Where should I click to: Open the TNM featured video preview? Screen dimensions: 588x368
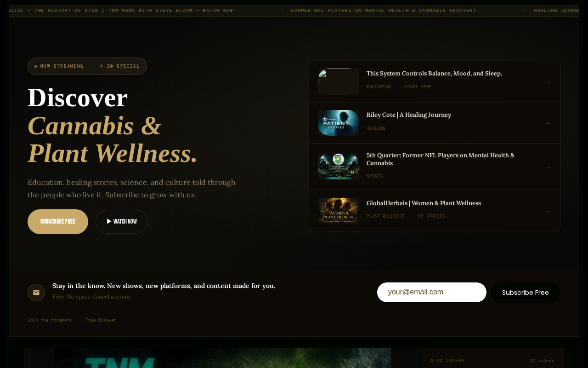222,358
